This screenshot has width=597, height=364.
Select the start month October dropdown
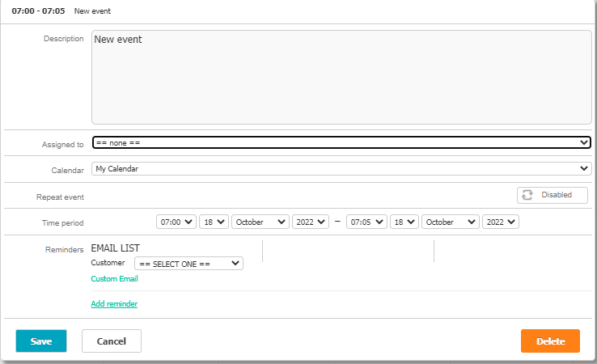click(x=260, y=222)
